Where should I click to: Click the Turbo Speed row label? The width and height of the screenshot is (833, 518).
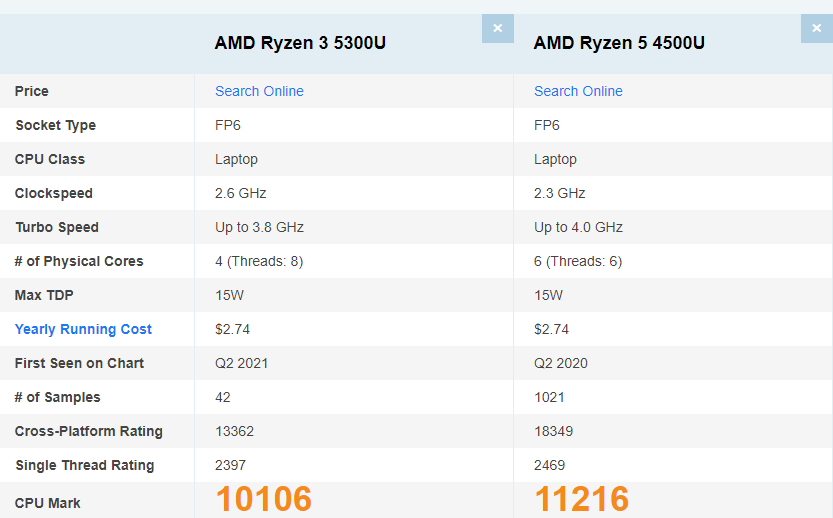click(x=57, y=227)
